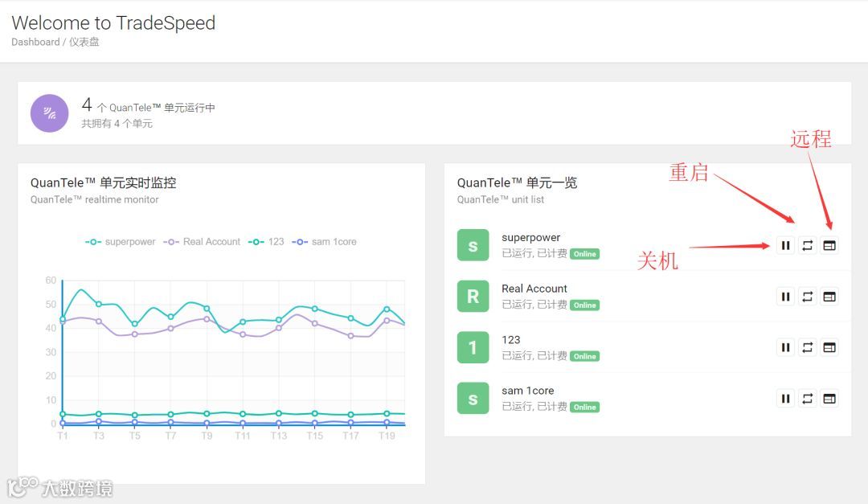Viewport: 868px width, 504px height.
Task: Restart the Real Account unit
Action: pos(807,297)
